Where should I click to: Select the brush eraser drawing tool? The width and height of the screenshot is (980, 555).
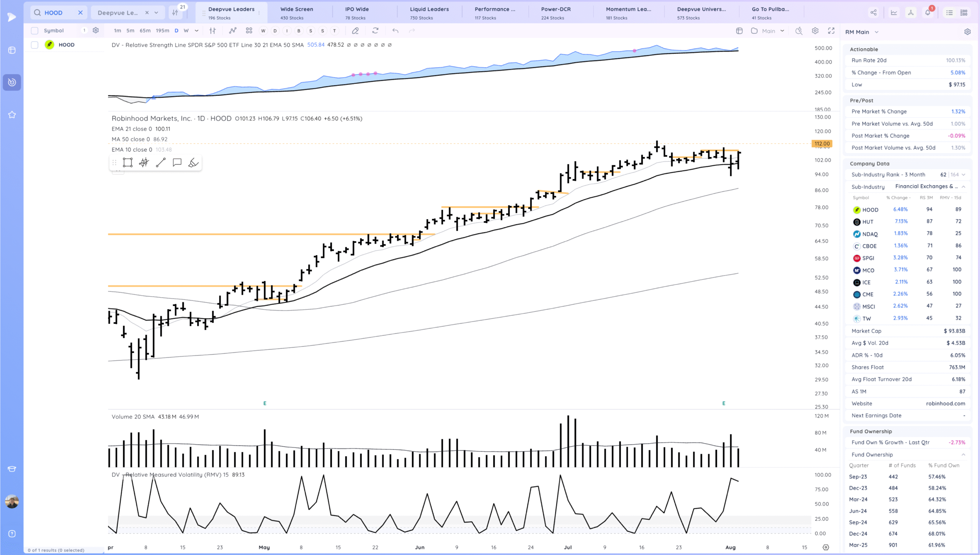tap(193, 163)
